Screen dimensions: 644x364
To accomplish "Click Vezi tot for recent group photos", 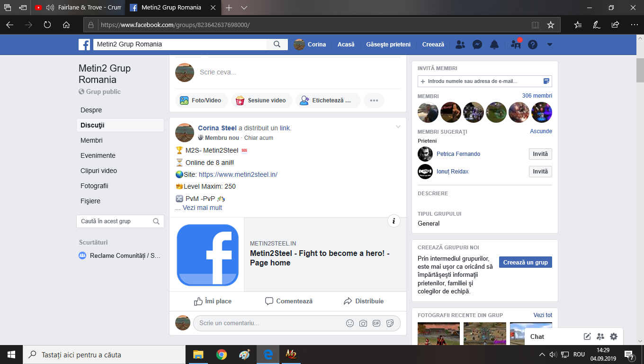I will pyautogui.click(x=543, y=315).
